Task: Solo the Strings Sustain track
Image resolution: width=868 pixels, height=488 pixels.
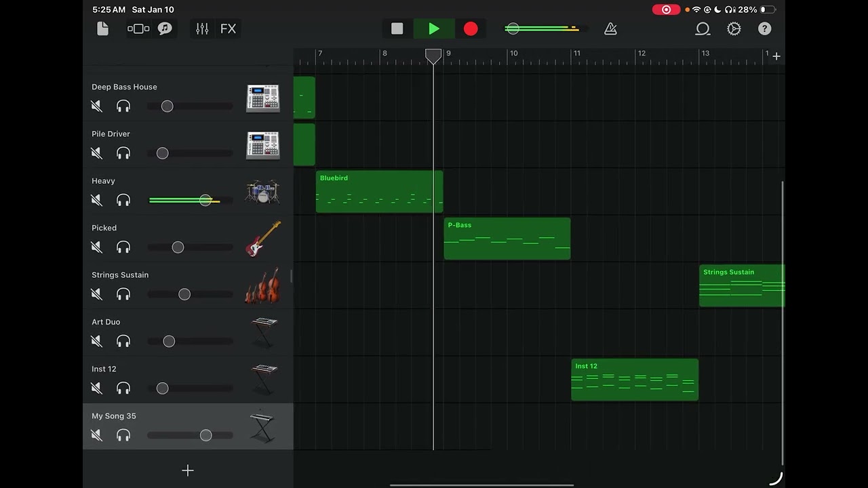Action: click(123, 294)
